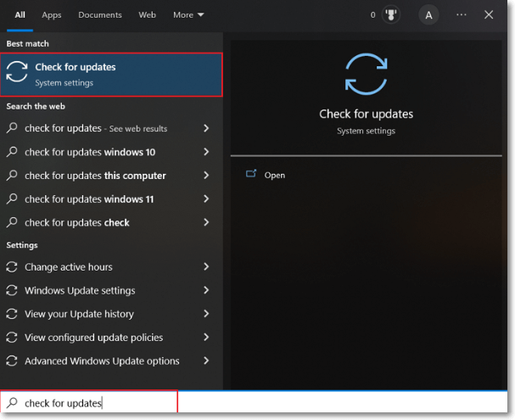
Task: Expand arrow next to Advanced Windows Update options
Action: 206,361
